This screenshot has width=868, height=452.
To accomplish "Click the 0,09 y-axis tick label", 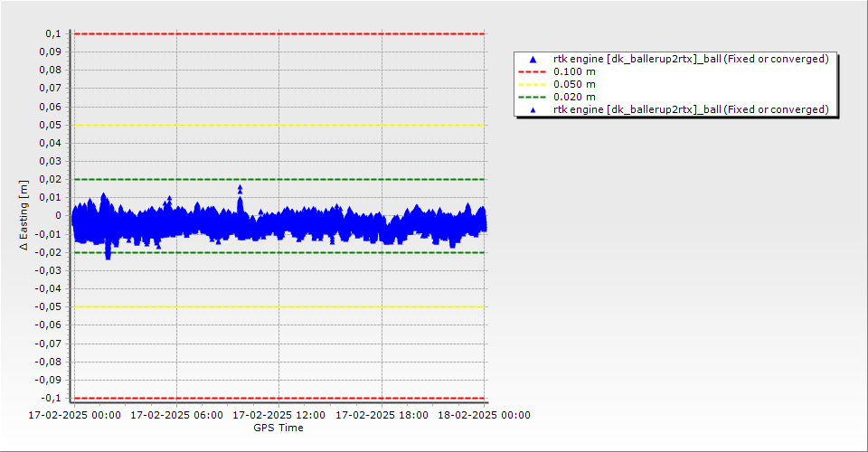I will [x=51, y=52].
